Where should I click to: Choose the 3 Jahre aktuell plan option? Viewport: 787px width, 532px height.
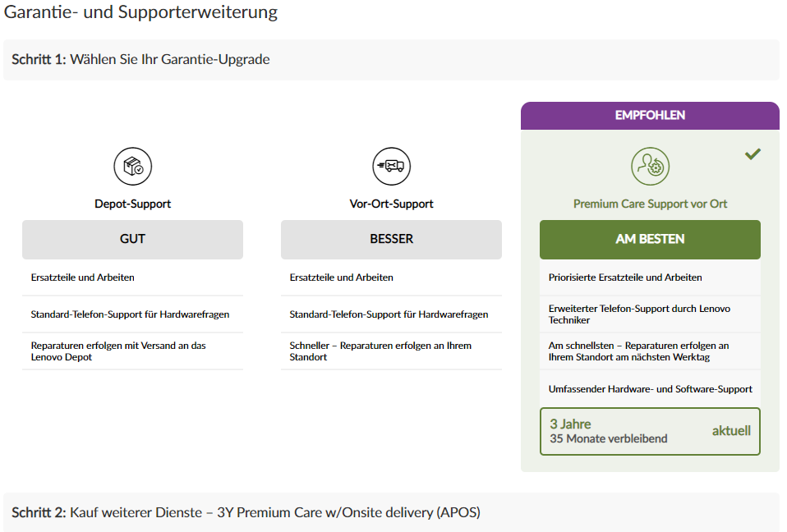click(x=650, y=431)
